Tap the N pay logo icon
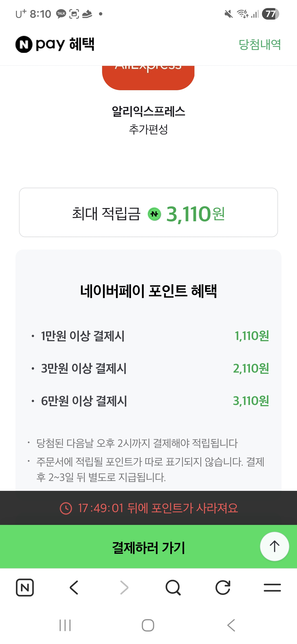 click(x=24, y=45)
